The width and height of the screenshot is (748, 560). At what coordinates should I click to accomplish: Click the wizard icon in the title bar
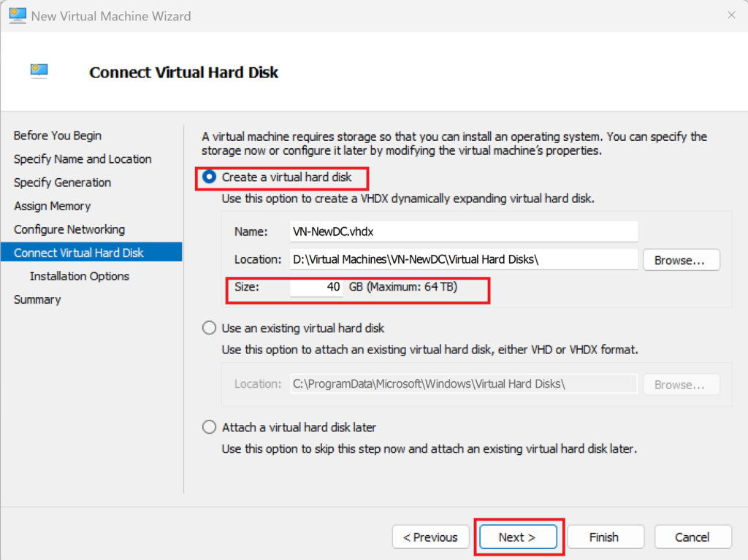(x=16, y=15)
